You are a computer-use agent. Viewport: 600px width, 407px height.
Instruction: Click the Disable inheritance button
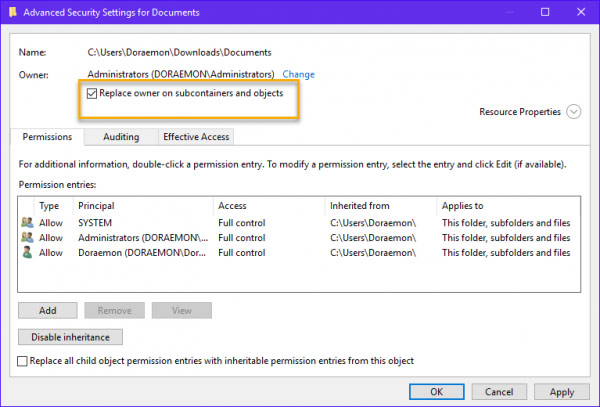pyautogui.click(x=70, y=337)
